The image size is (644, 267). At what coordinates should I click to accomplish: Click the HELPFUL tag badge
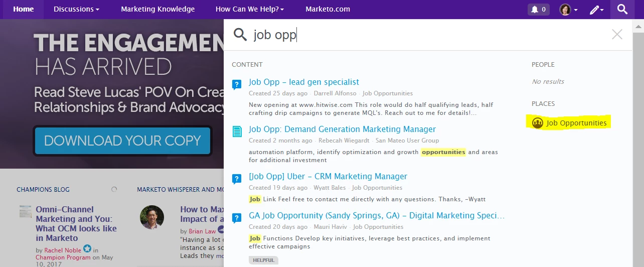click(x=263, y=260)
